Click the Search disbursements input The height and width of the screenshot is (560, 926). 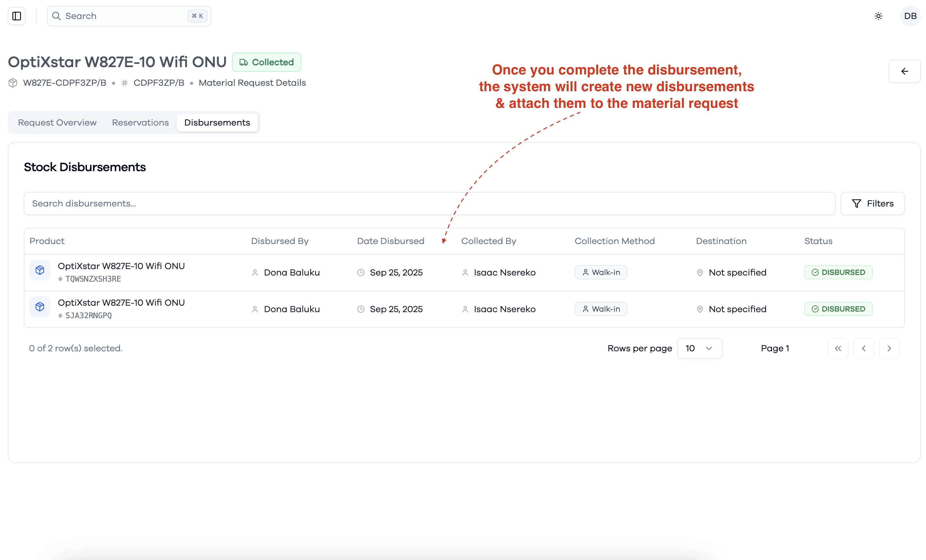coord(429,203)
